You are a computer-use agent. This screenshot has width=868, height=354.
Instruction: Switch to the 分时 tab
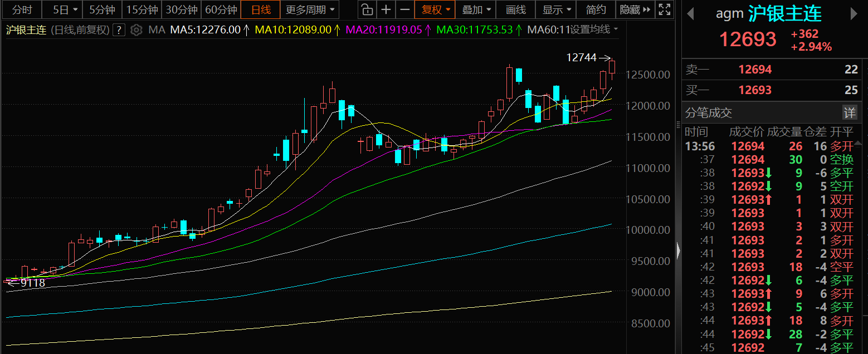pyautogui.click(x=21, y=9)
